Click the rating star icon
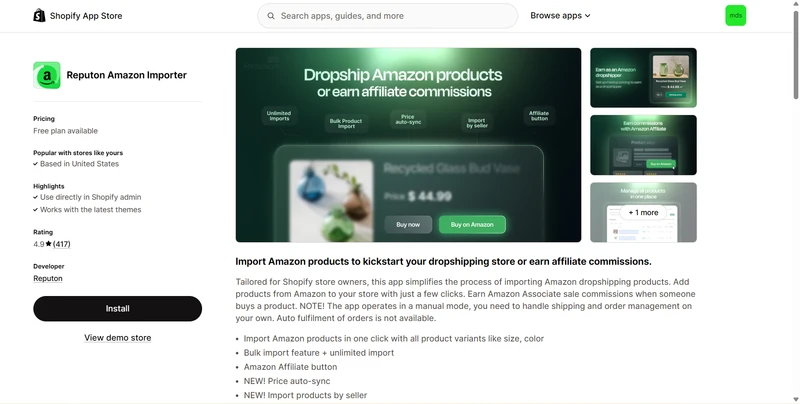800x404 pixels. 48,244
